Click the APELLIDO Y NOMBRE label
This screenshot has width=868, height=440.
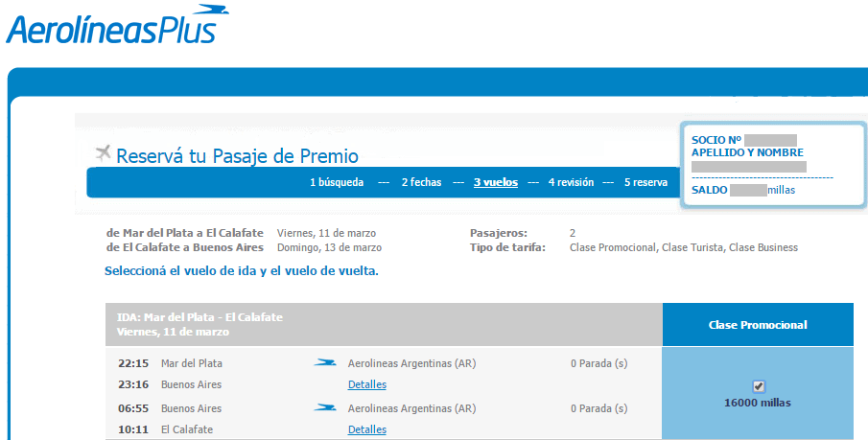click(747, 152)
